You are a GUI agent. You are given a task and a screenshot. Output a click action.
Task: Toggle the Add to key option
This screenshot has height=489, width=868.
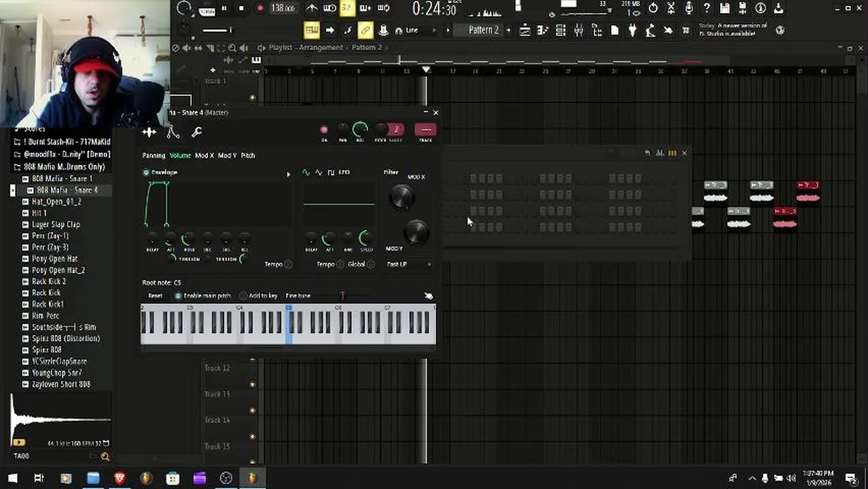pyautogui.click(x=243, y=296)
